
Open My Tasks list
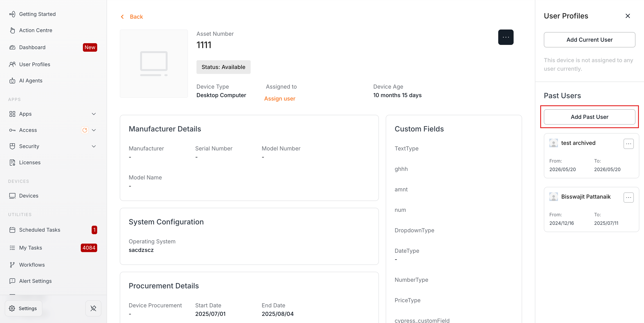(x=30, y=248)
